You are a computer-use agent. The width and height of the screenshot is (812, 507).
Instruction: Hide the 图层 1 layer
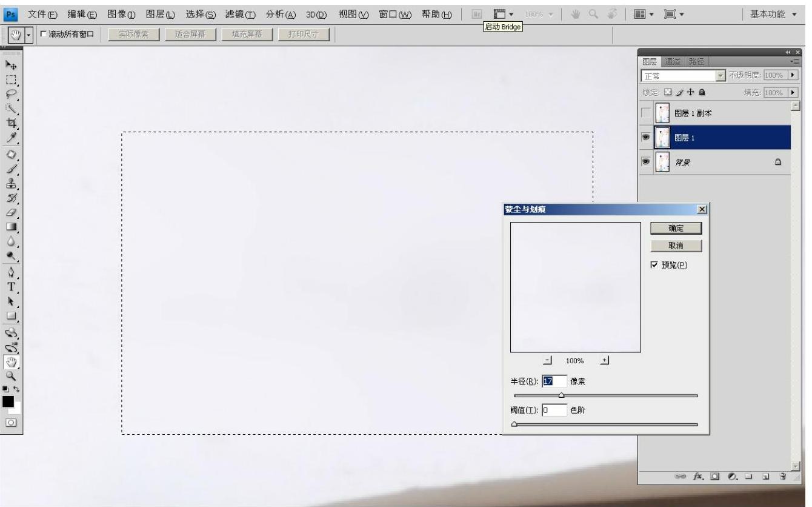(647, 138)
